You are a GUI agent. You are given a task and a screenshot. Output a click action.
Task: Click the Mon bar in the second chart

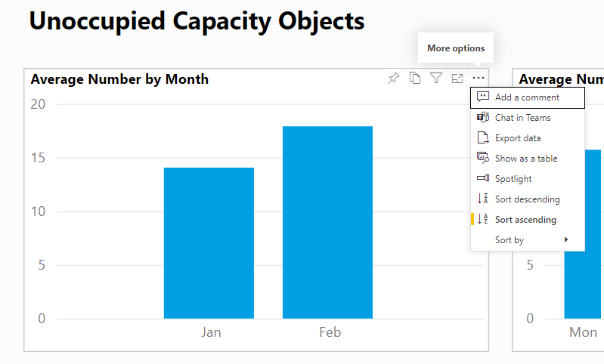click(x=584, y=234)
